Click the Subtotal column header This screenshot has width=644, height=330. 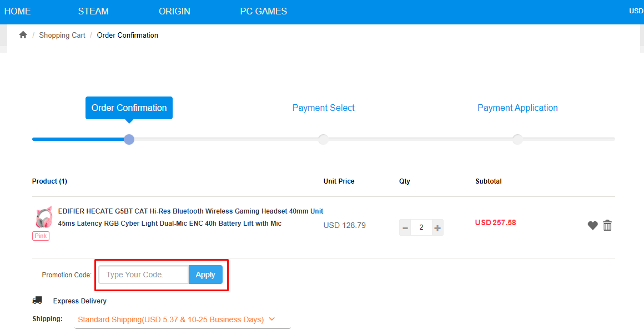pos(489,181)
